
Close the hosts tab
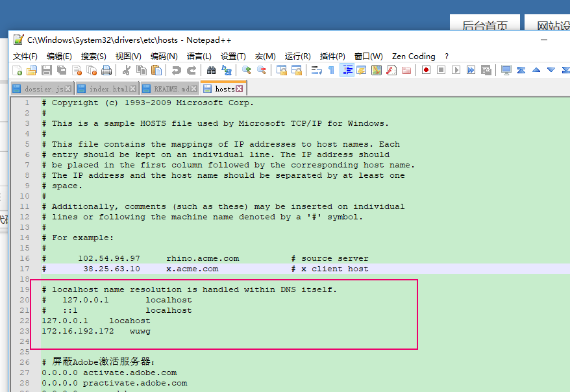click(x=239, y=89)
